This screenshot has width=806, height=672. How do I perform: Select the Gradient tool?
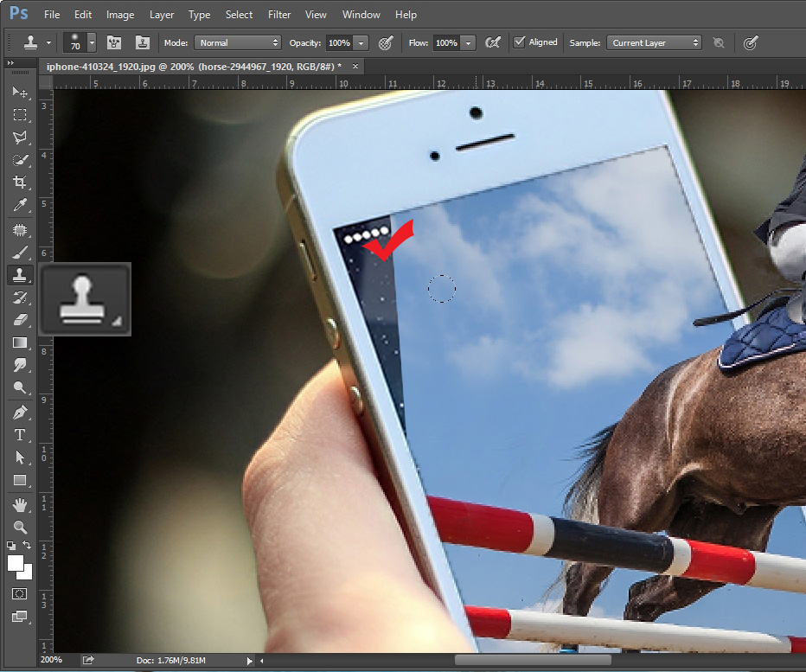tap(21, 342)
